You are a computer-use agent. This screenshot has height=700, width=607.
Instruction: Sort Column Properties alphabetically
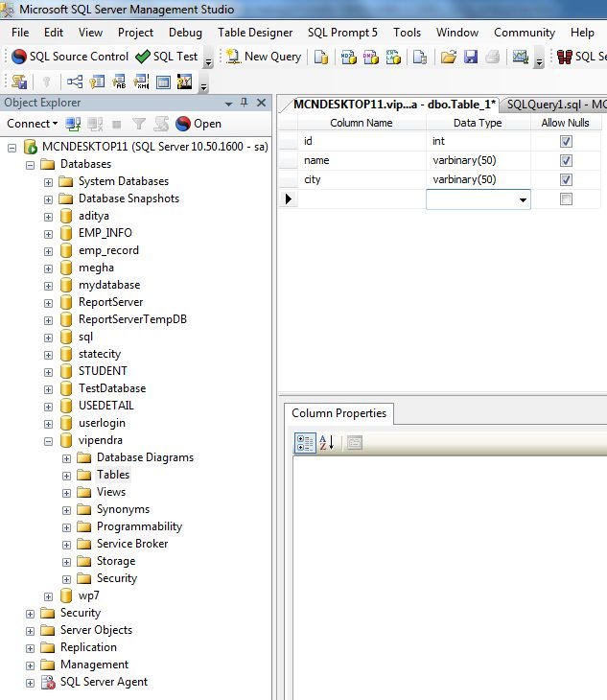point(327,443)
